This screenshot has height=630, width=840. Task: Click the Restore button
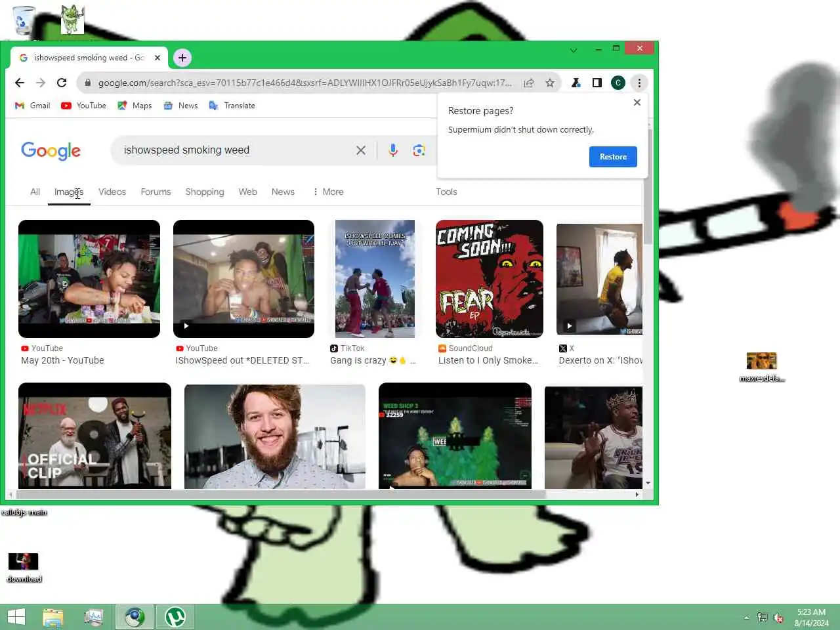613,157
